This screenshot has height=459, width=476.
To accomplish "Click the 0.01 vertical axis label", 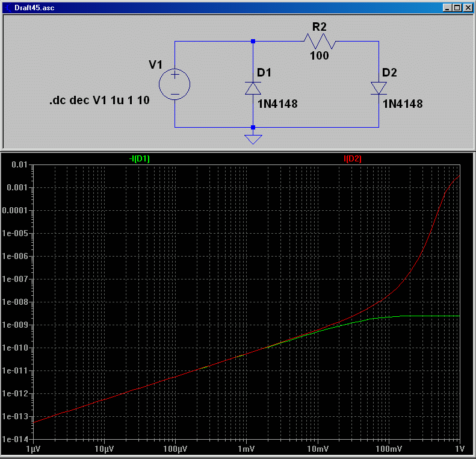I will pos(19,164).
